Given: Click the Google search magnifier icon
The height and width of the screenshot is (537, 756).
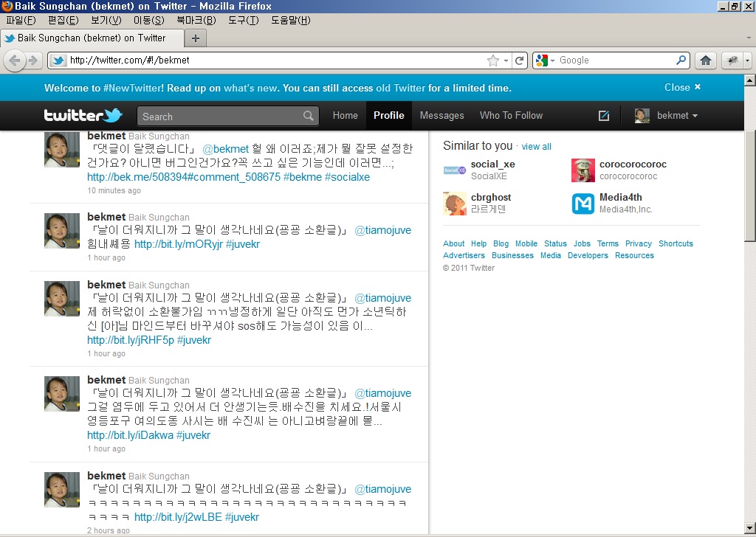Looking at the screenshot, I should tap(681, 60).
